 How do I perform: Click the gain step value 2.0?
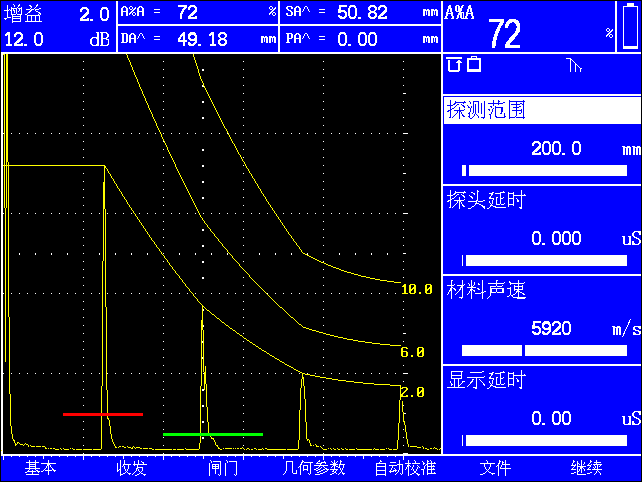tap(94, 15)
